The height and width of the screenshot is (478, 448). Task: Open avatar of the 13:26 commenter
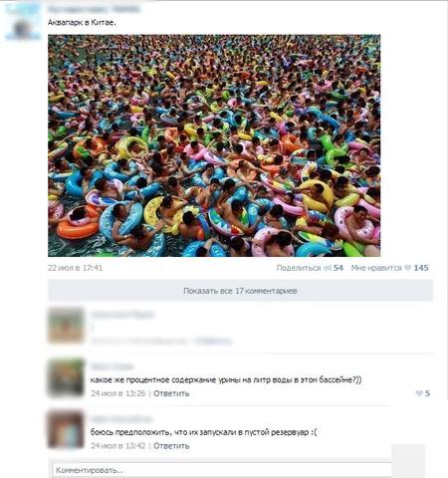pos(66,377)
